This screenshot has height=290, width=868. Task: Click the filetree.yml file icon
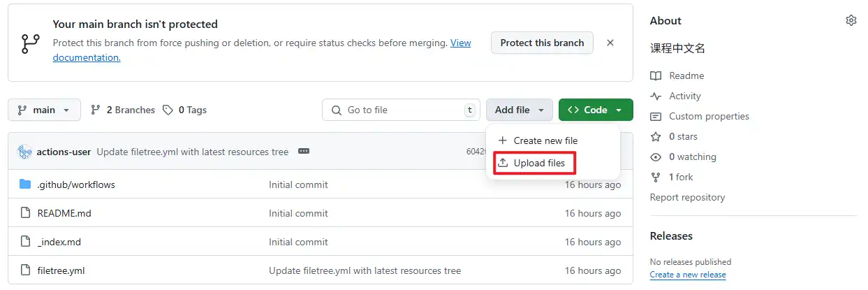point(25,270)
